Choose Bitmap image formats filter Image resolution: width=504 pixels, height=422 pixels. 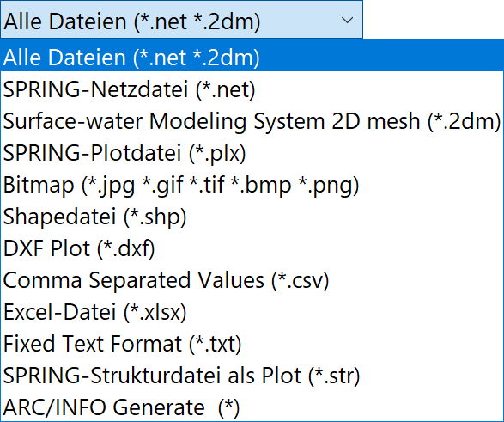click(x=252, y=184)
